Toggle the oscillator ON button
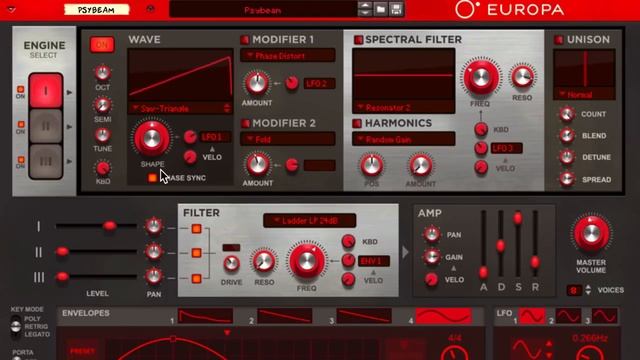The width and height of the screenshot is (640, 360). point(102,44)
